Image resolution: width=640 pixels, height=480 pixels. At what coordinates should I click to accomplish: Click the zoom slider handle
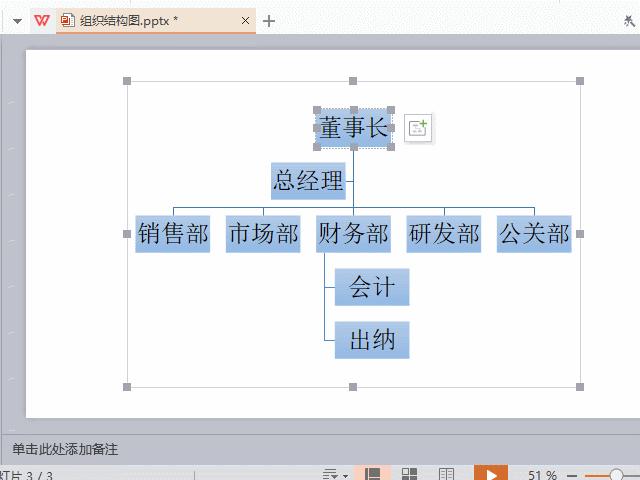(x=616, y=474)
